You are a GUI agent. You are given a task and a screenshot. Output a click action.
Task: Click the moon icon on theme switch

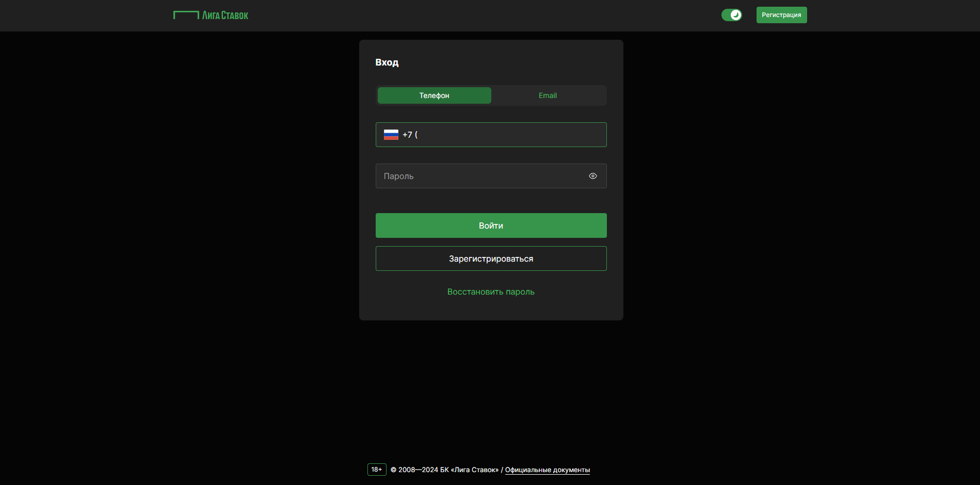point(736,15)
